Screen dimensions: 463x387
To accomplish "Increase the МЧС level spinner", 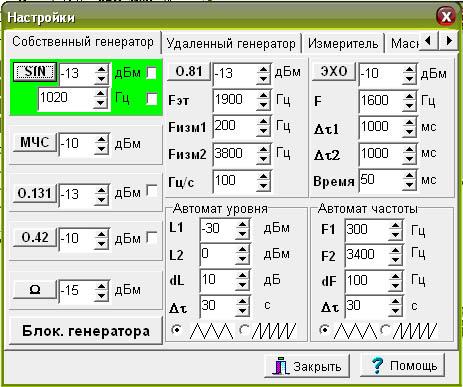I will pyautogui.click(x=101, y=139).
